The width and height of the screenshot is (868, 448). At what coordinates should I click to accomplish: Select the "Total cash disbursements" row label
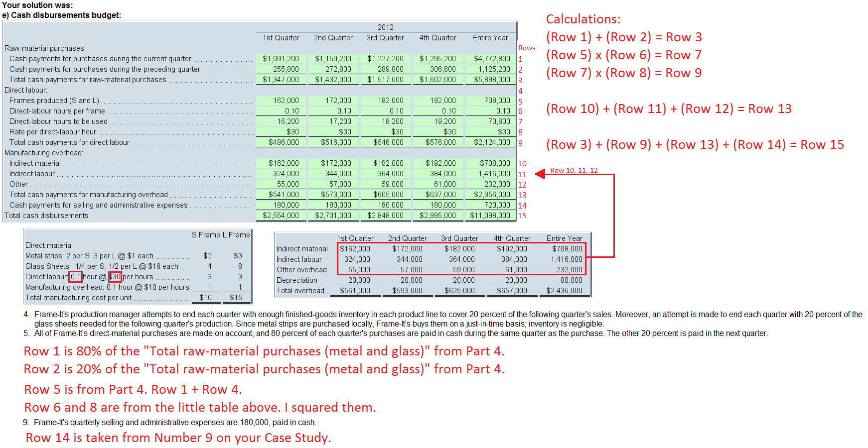pos(46,216)
